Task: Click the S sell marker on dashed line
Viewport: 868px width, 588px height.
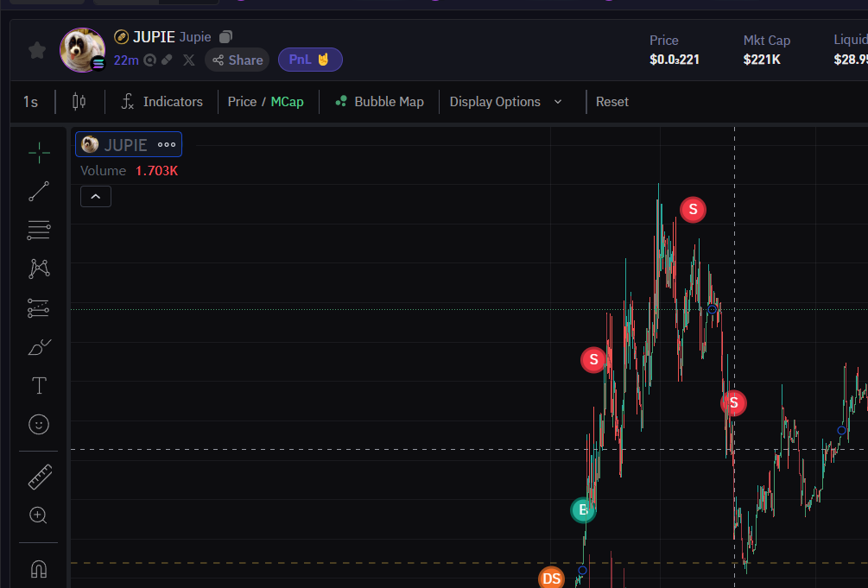Action: 733,402
